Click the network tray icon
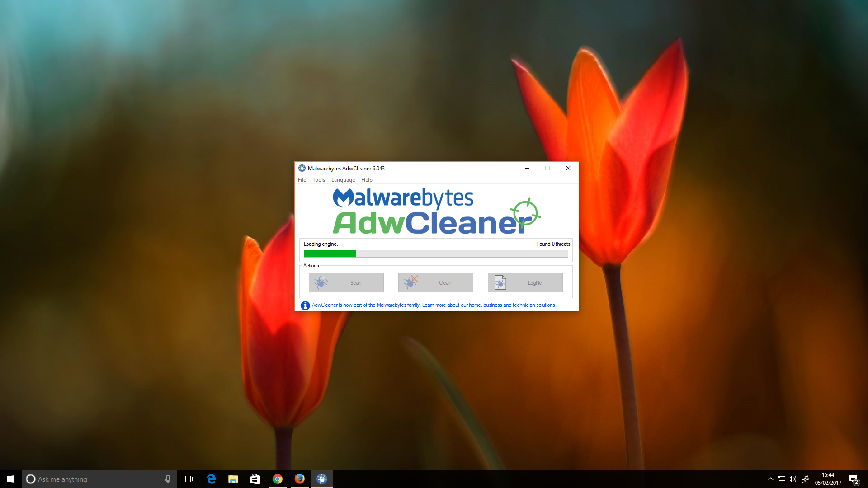 [781, 479]
